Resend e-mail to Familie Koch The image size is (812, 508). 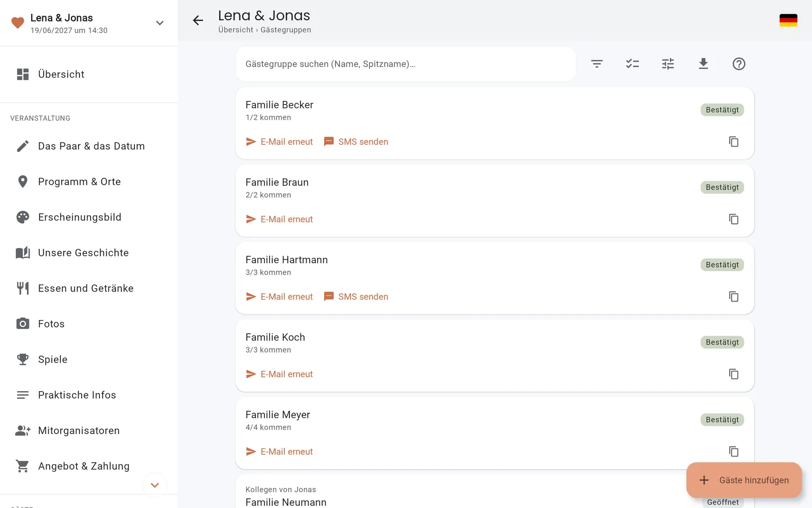pyautogui.click(x=279, y=374)
